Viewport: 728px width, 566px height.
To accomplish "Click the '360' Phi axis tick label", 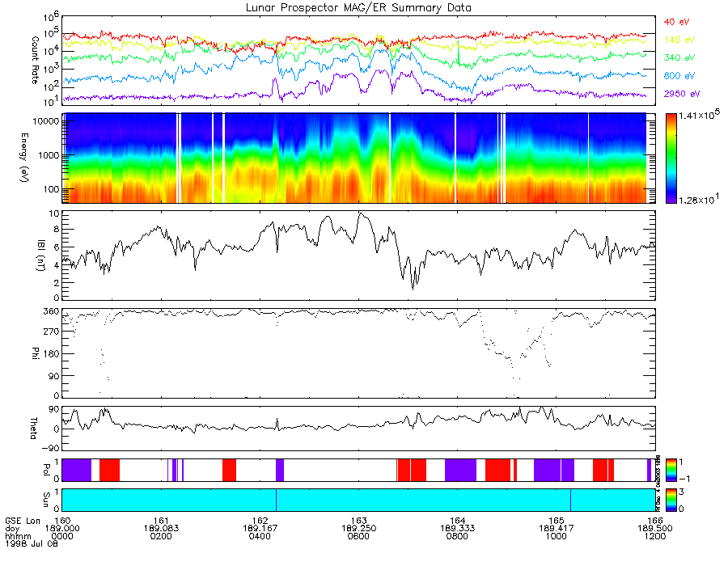I will click(x=51, y=310).
